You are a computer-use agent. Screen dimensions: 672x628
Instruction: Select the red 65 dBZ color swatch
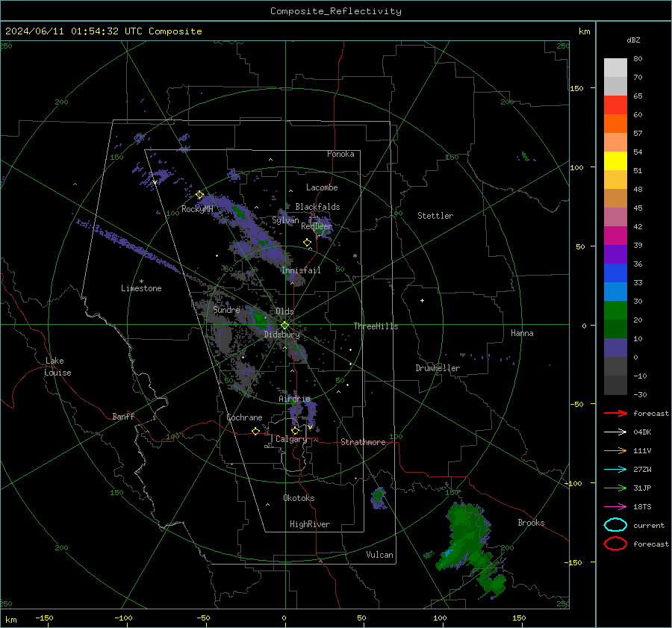(x=615, y=105)
